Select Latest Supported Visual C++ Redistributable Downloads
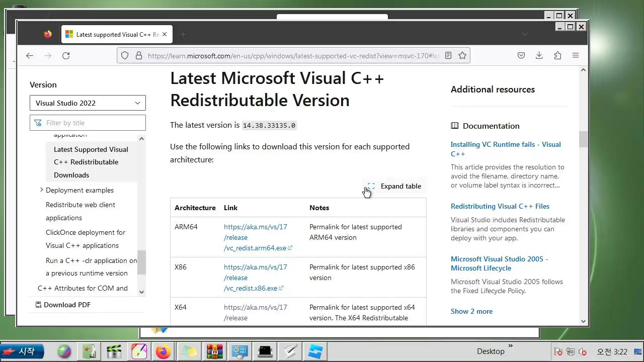This screenshot has height=362, width=644. pyautogui.click(x=91, y=162)
